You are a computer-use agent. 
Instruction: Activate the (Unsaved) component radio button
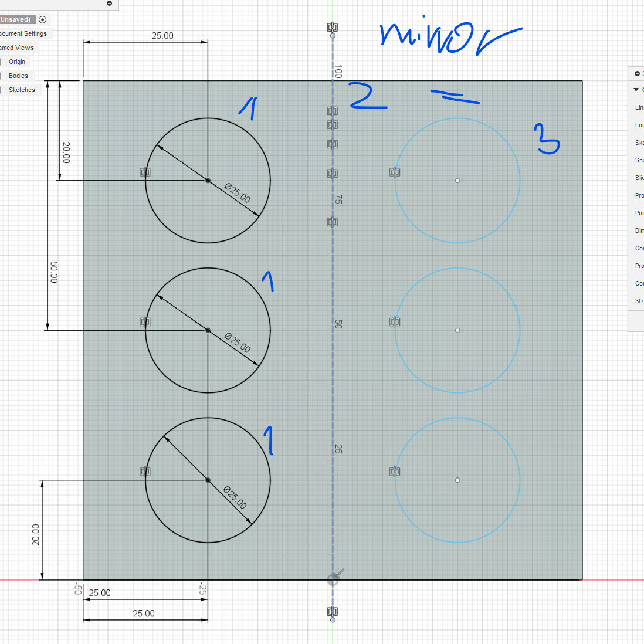(x=42, y=19)
